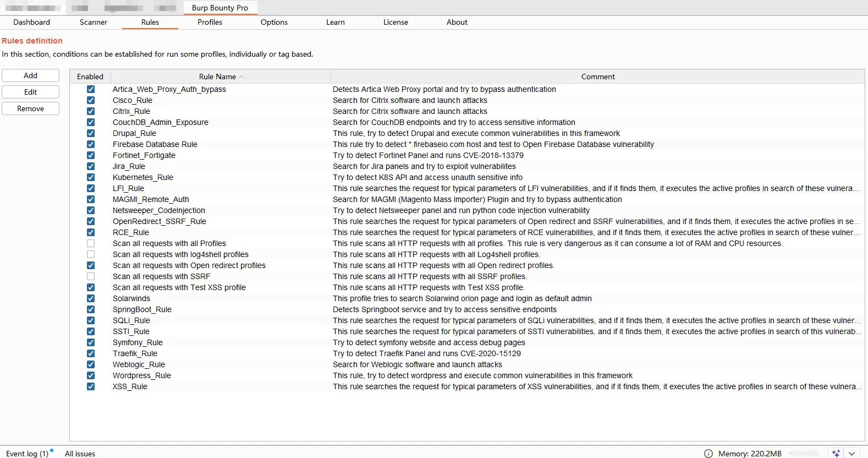Uncheck the Jira_Rule checkbox

91,166
